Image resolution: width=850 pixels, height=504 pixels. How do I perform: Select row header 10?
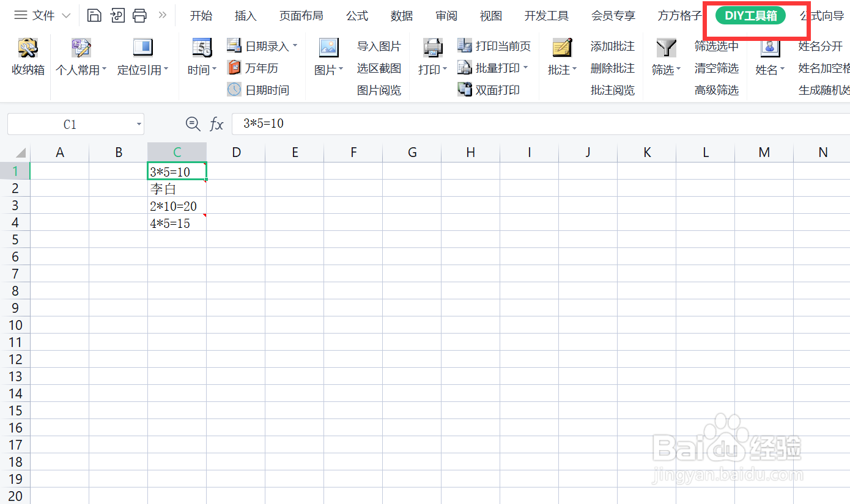(15, 325)
